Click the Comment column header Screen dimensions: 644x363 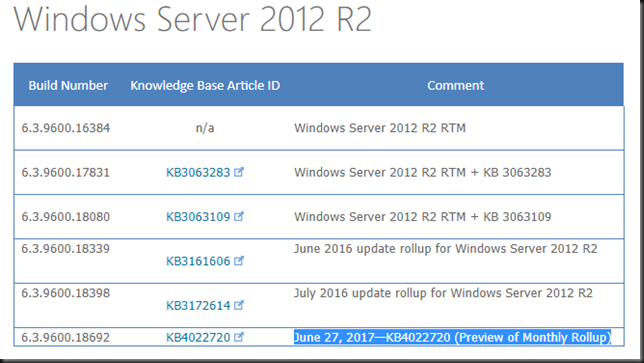tap(455, 85)
